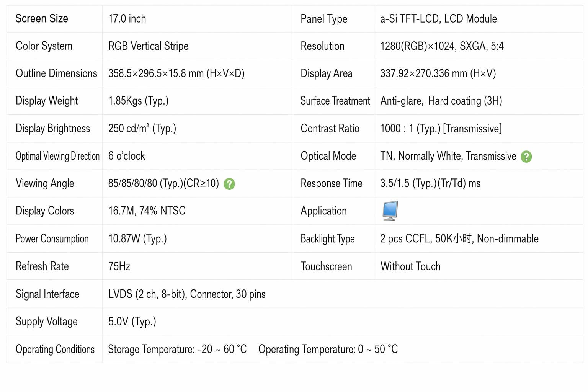This screenshot has height=392, width=588.
Task: Select the Screen Size label cell
Action: [x=54, y=19]
